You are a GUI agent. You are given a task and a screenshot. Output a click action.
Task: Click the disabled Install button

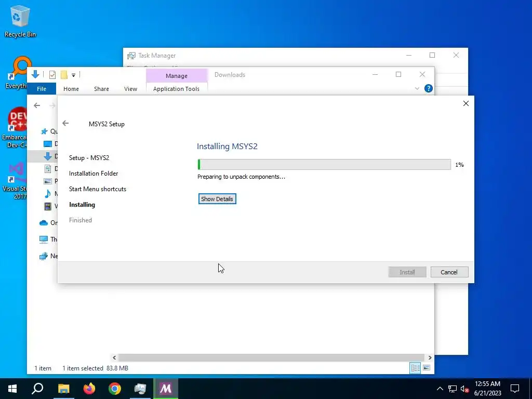(x=407, y=272)
